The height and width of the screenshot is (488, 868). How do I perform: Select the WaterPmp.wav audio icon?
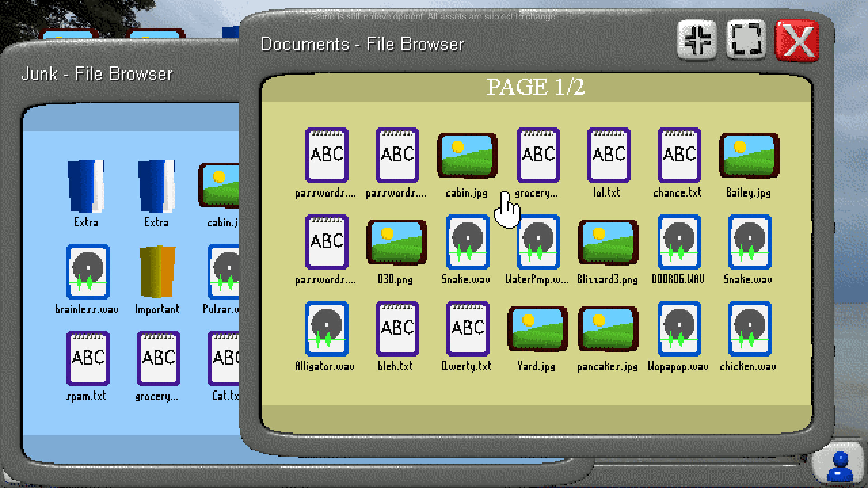pos(537,243)
